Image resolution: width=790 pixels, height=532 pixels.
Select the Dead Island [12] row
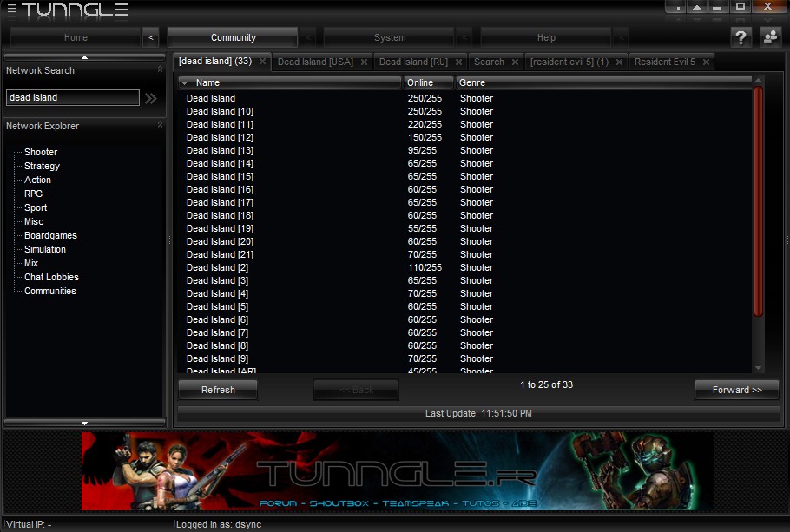tap(464, 137)
